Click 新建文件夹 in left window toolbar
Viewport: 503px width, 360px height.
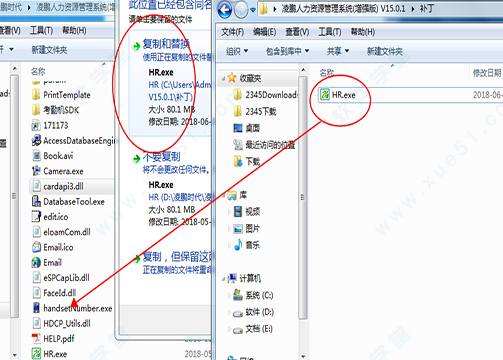pos(49,50)
